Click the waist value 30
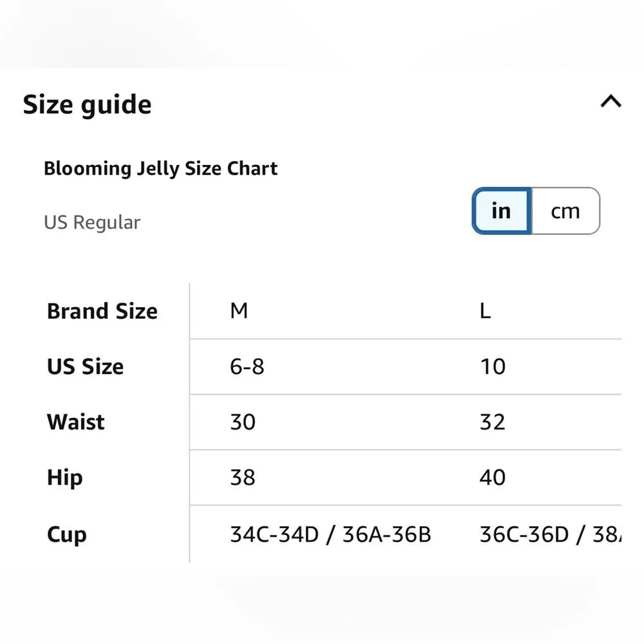 243,422
